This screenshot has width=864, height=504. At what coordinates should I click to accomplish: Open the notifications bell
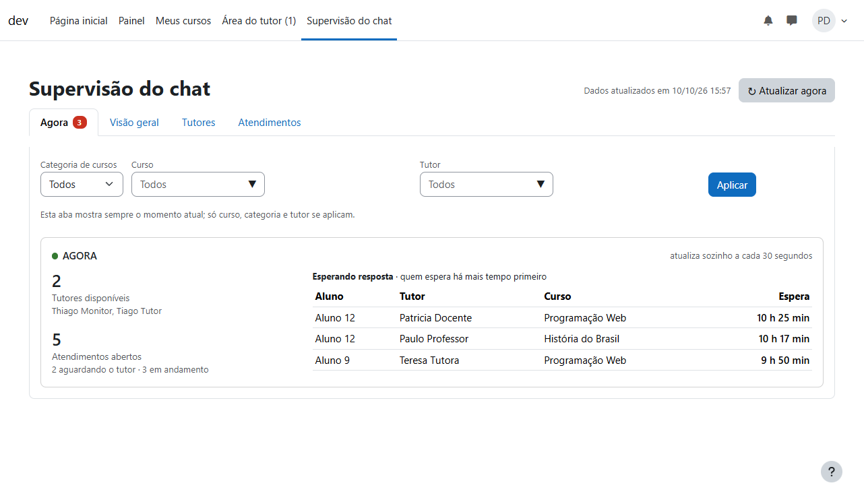(x=768, y=21)
